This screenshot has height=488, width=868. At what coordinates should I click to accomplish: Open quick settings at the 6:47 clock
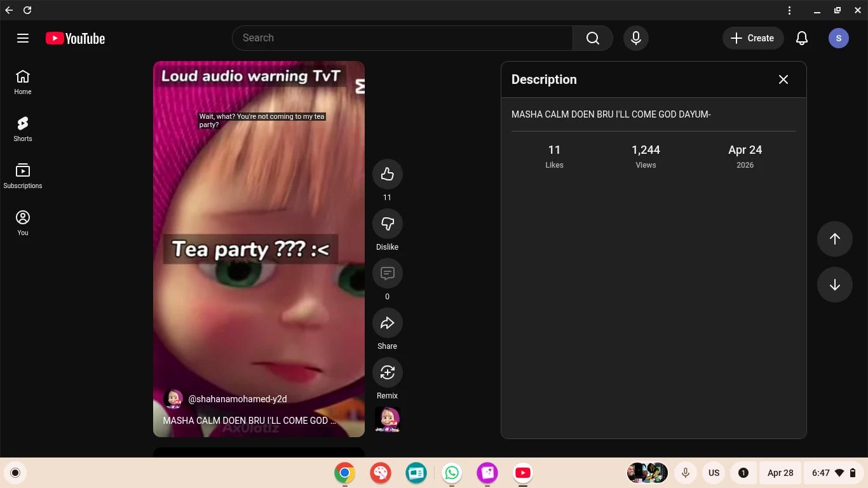(834, 473)
